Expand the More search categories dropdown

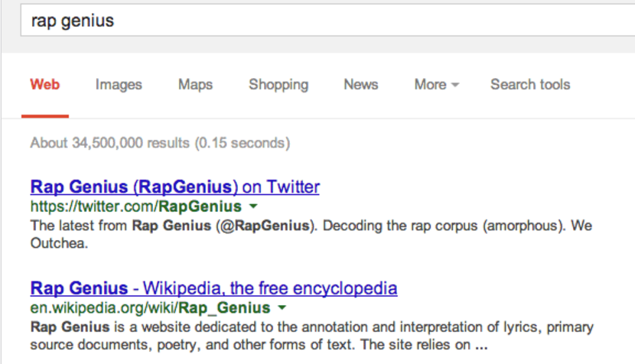436,85
